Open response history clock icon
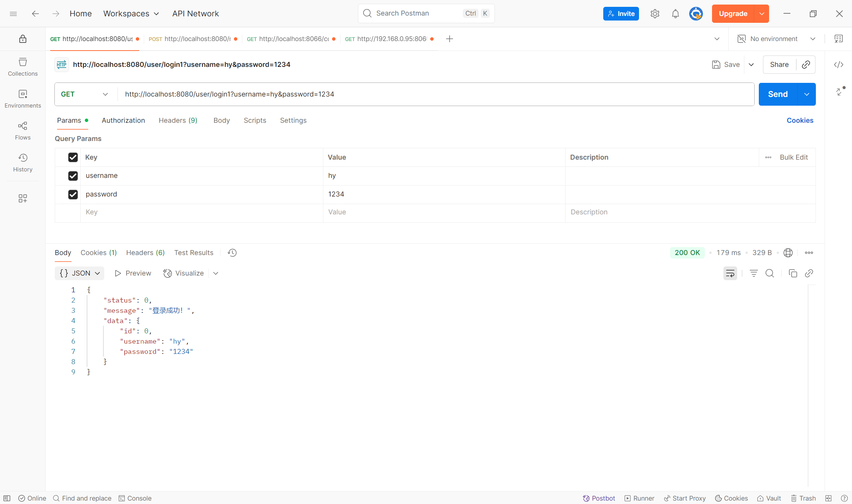 232,253
